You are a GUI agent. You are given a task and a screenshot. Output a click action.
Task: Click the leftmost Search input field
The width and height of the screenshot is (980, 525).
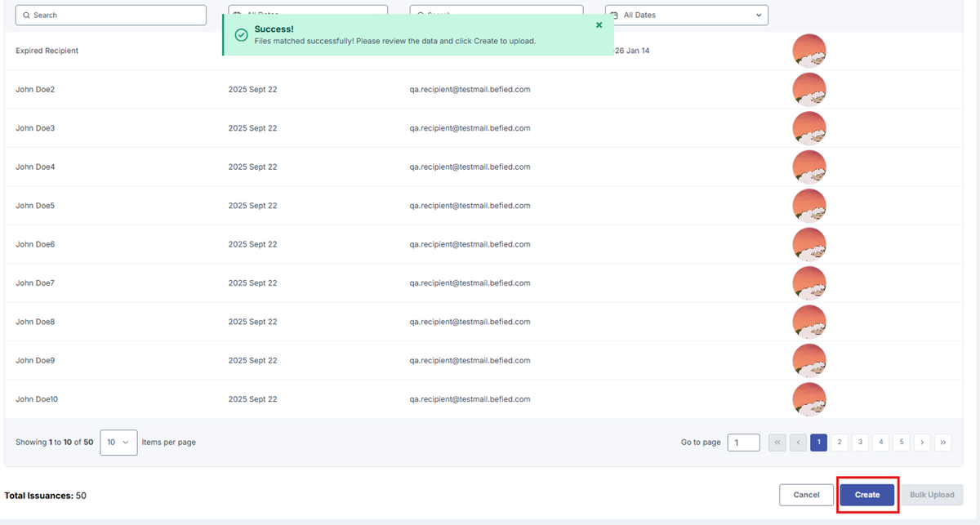click(x=111, y=15)
